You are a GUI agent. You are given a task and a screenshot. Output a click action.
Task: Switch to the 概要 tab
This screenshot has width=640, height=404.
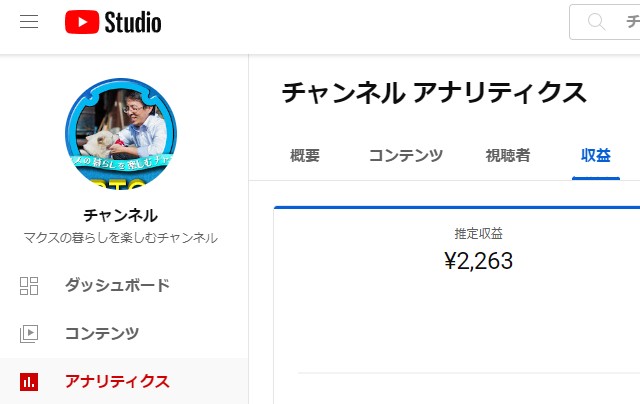click(305, 155)
